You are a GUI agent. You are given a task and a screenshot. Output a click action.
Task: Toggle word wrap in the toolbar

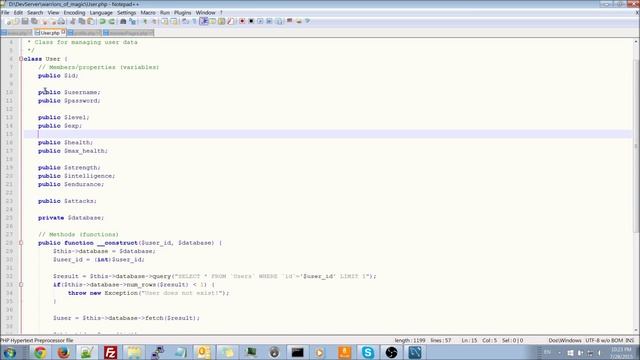(185, 21)
